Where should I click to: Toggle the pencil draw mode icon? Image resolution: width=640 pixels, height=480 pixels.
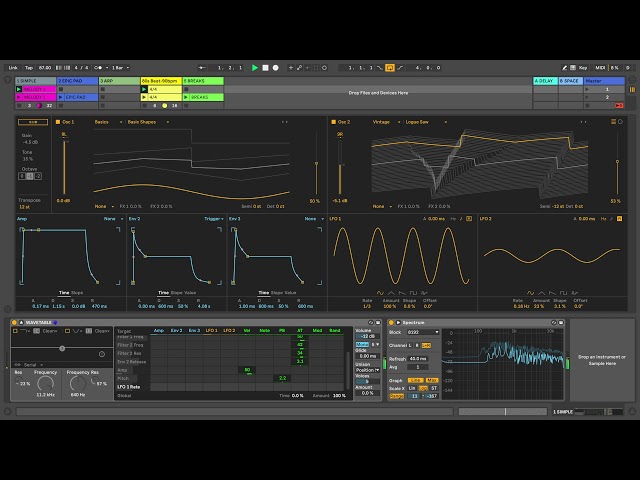(x=564, y=68)
